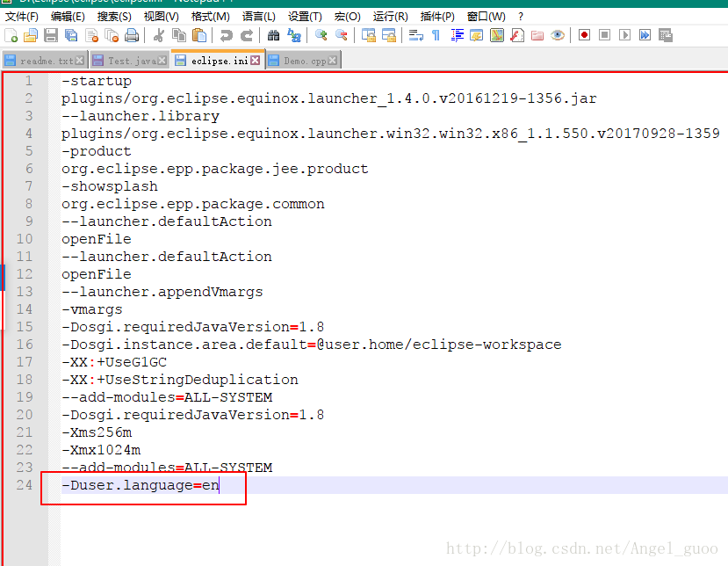The image size is (728, 566).
Task: Close the current document via toolbar icon
Action: tap(92, 35)
